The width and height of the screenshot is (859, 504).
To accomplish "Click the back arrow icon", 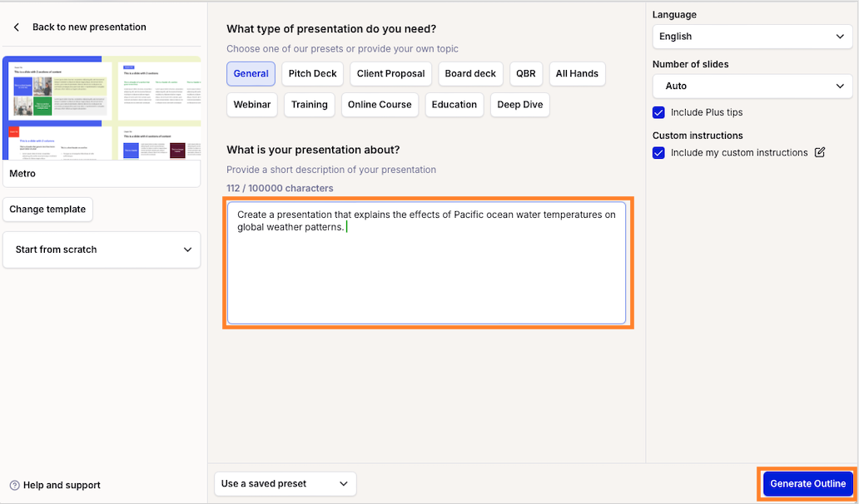I will tap(17, 27).
